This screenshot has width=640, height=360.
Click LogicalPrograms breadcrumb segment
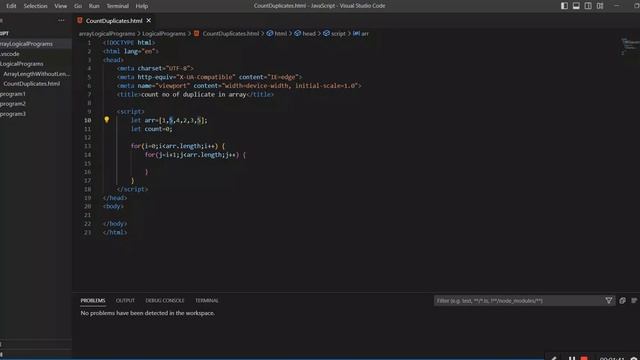coord(164,33)
